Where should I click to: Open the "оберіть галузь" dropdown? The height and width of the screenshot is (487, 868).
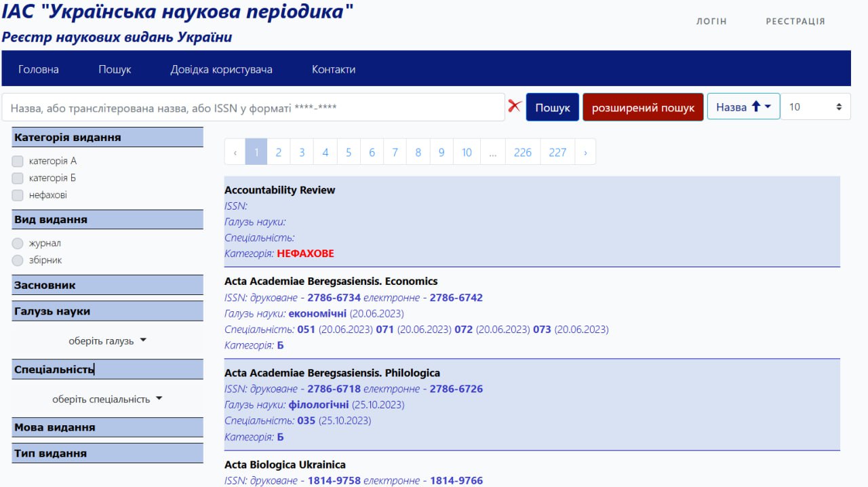[107, 340]
